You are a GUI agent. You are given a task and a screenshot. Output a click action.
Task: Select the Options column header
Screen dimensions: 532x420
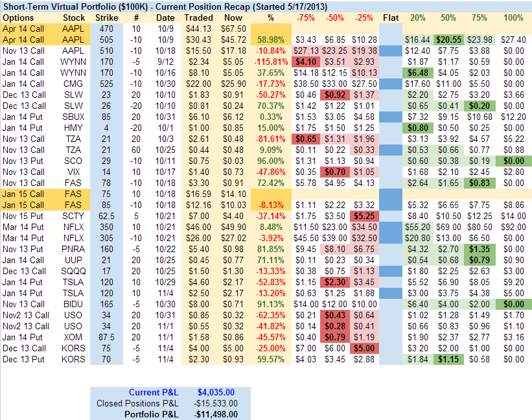(24, 17)
